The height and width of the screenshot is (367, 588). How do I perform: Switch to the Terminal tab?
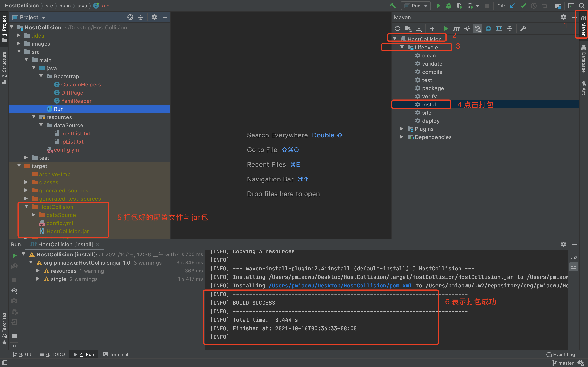tap(116, 354)
